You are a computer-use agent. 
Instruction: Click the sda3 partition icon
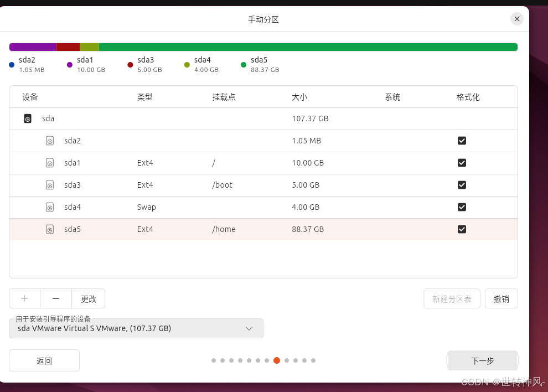coord(50,185)
